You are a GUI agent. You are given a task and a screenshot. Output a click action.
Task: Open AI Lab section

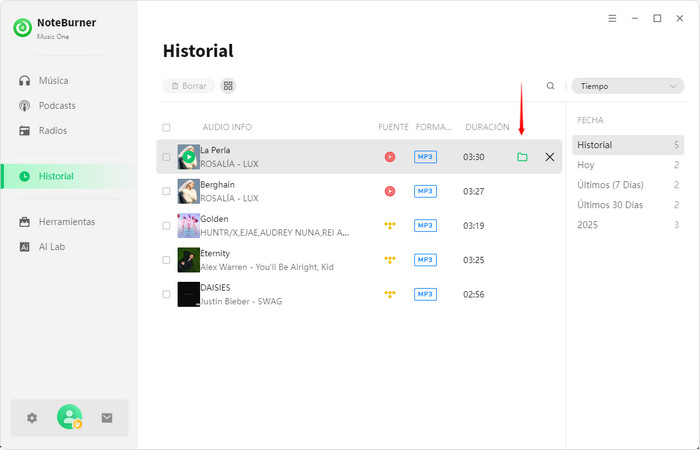click(42, 247)
